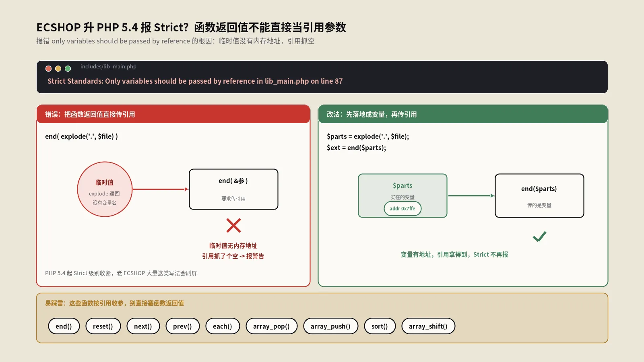Click the green window dot in code bar
This screenshot has height=362, width=644.
click(x=68, y=68)
